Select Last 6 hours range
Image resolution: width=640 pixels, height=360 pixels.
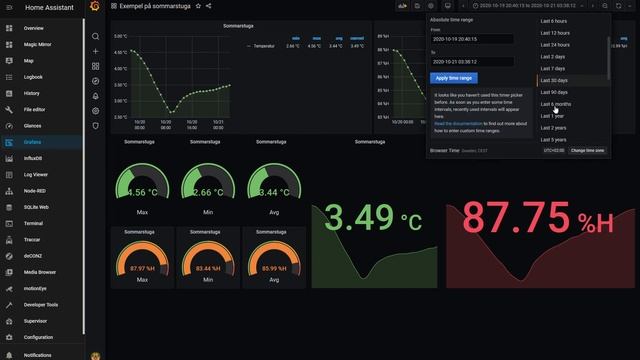click(572, 21)
